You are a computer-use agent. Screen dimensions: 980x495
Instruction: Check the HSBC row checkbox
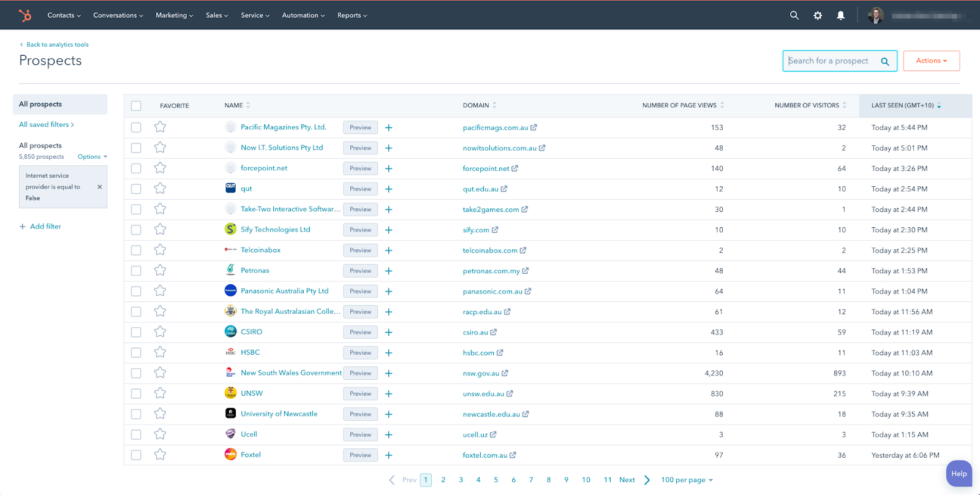click(136, 352)
